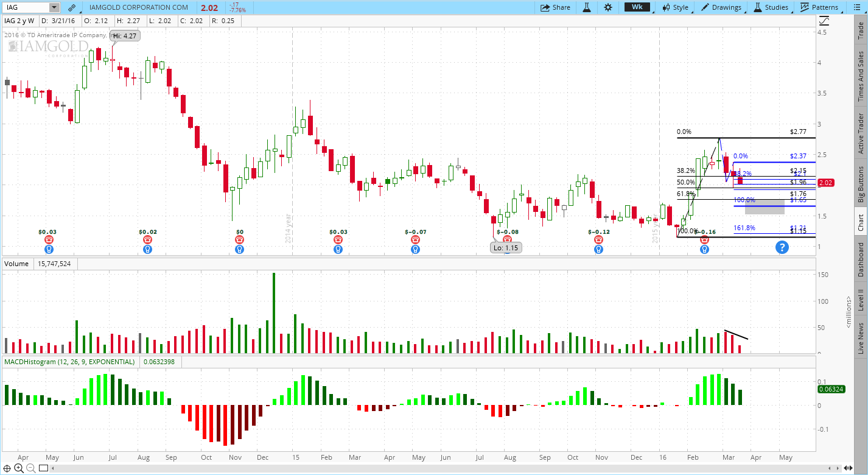Click the blue question mark help icon
Image resolution: width=868 pixels, height=475 pixels.
tap(782, 247)
